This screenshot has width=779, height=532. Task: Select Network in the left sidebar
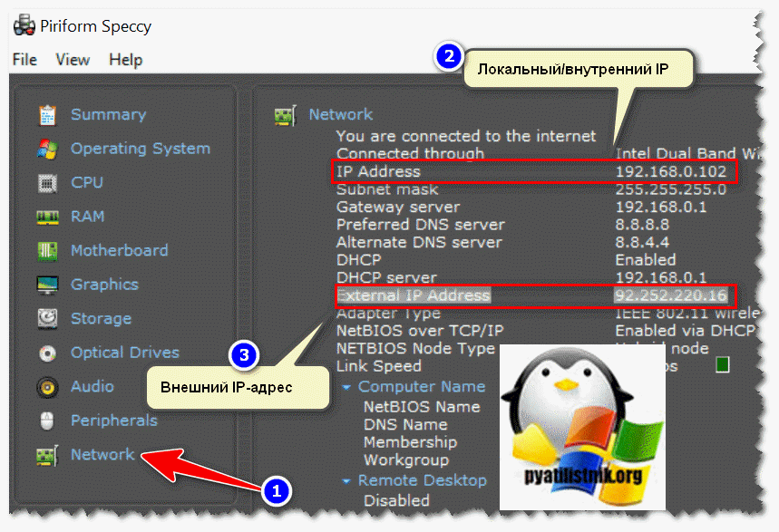102,455
